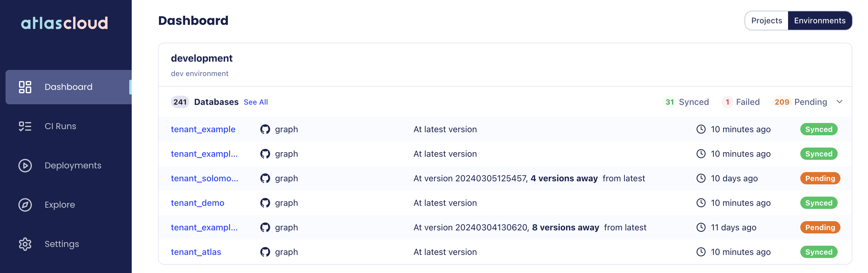The width and height of the screenshot is (868, 273).
Task: Click Pending badge on tenant_solomo row
Action: pyautogui.click(x=820, y=178)
